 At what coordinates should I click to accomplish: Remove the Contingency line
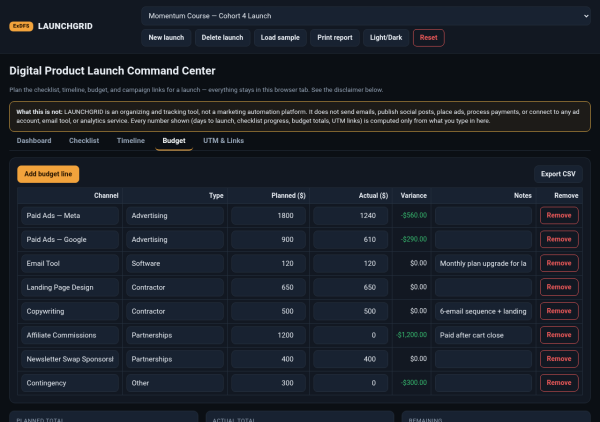tap(559, 383)
